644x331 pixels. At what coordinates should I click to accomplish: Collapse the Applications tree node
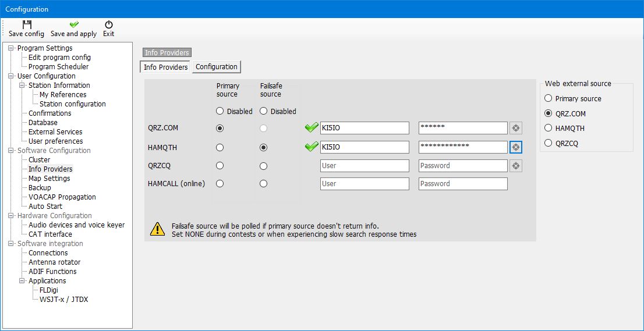tap(22, 281)
